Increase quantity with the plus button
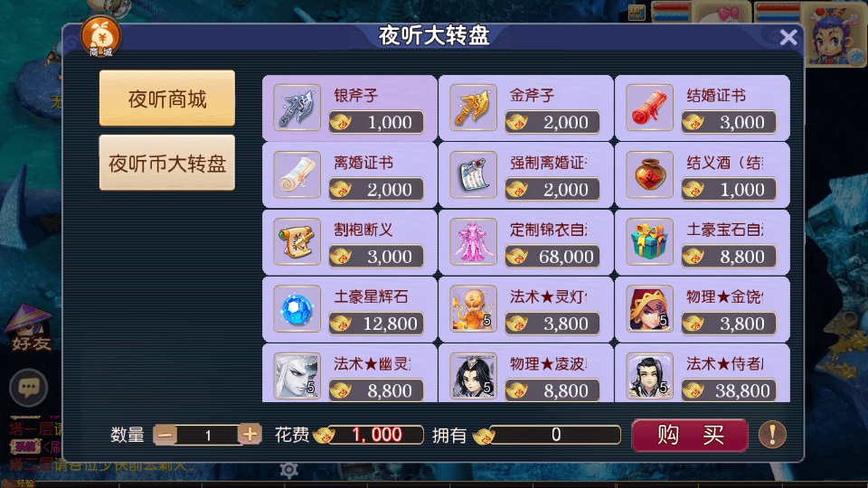 tap(250, 435)
